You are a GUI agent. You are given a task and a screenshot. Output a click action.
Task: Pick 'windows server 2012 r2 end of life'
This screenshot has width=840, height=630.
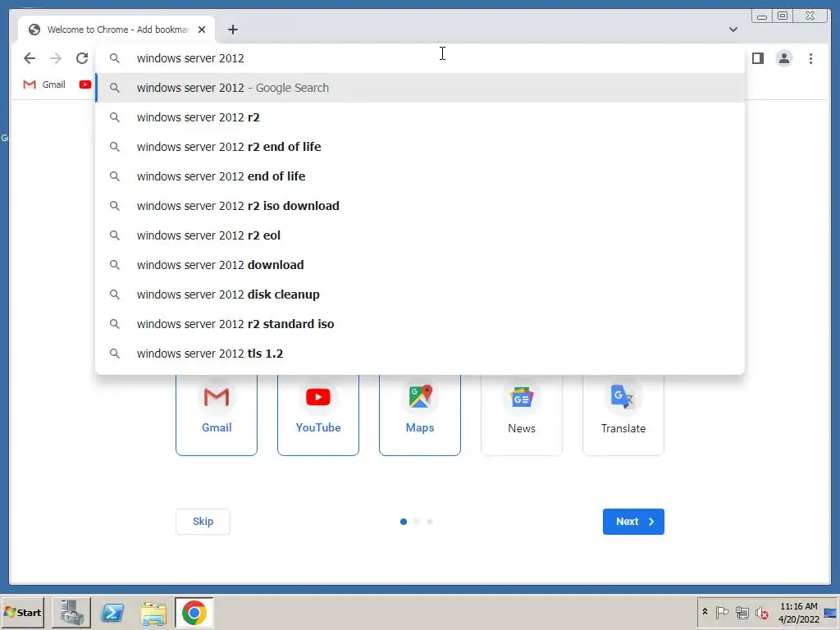click(420, 147)
